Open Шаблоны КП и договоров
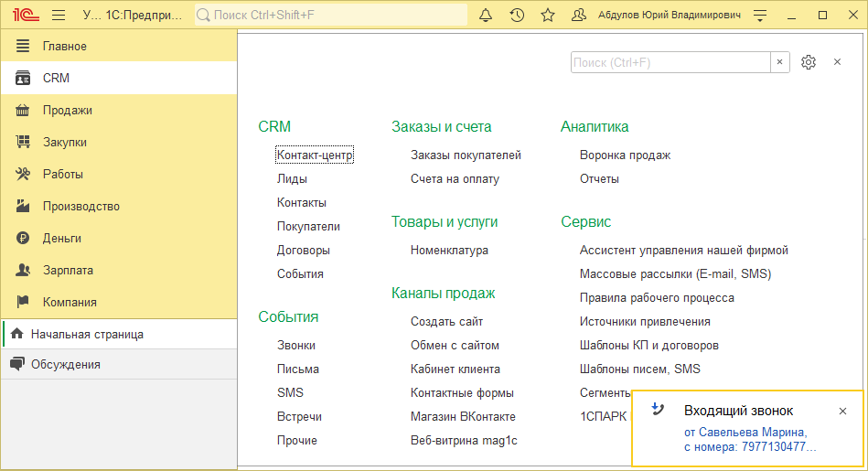 (x=648, y=346)
